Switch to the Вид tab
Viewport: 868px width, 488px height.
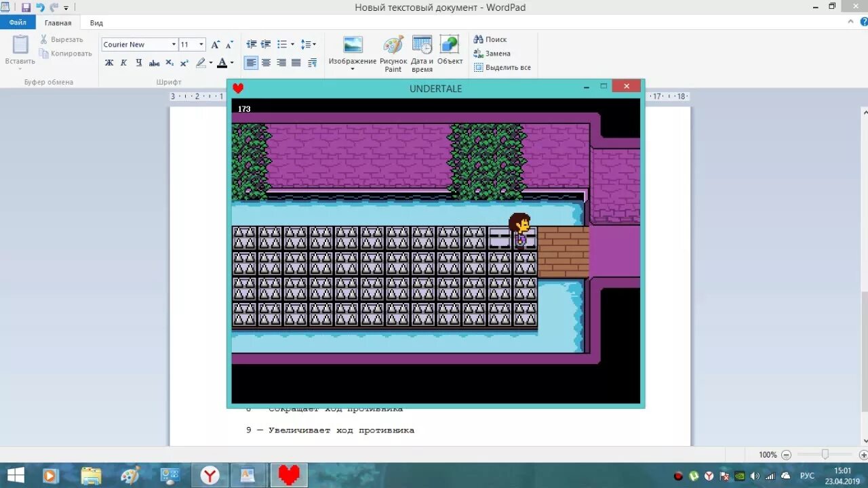click(x=96, y=23)
